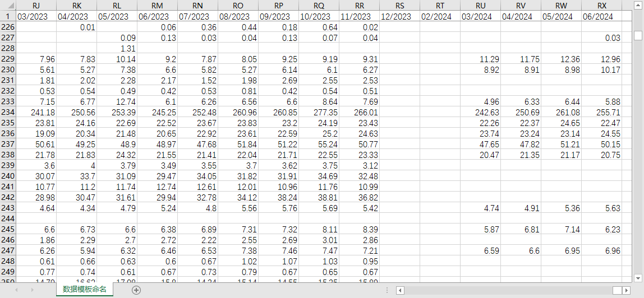Select row 226 header

point(8,27)
